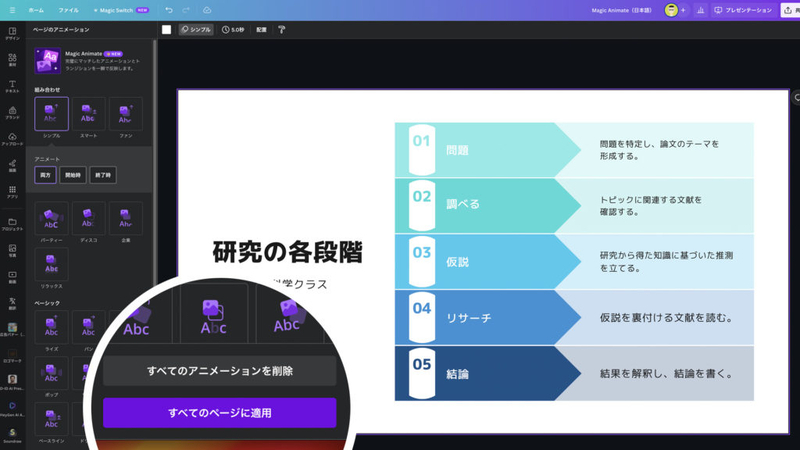Viewport: 800px width, 450px height.
Task: Open the アップロード sidebar tab
Action: coord(12,140)
